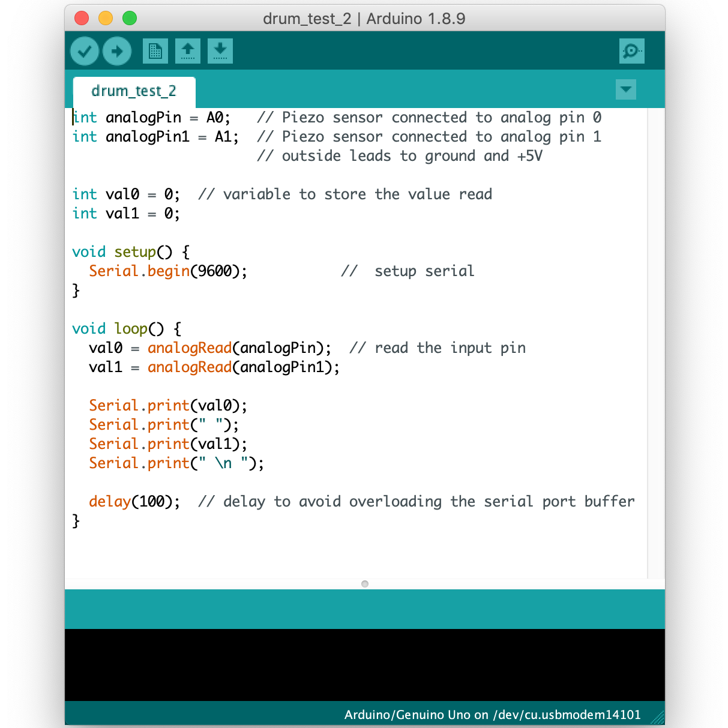Open the Serial Monitor
The image size is (728, 728).
pos(632,51)
